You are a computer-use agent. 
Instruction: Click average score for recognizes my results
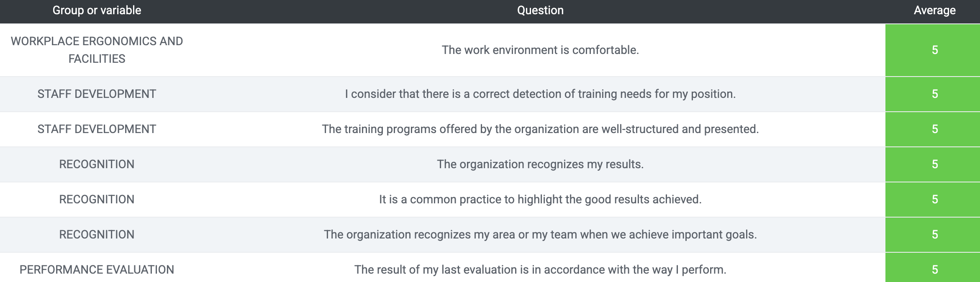pos(933,164)
